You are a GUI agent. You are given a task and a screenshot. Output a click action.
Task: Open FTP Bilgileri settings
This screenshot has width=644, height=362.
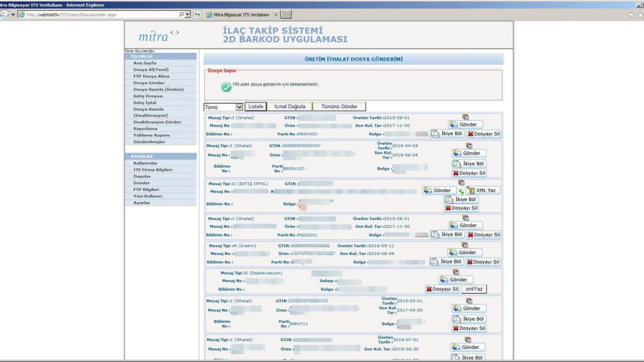point(146,190)
